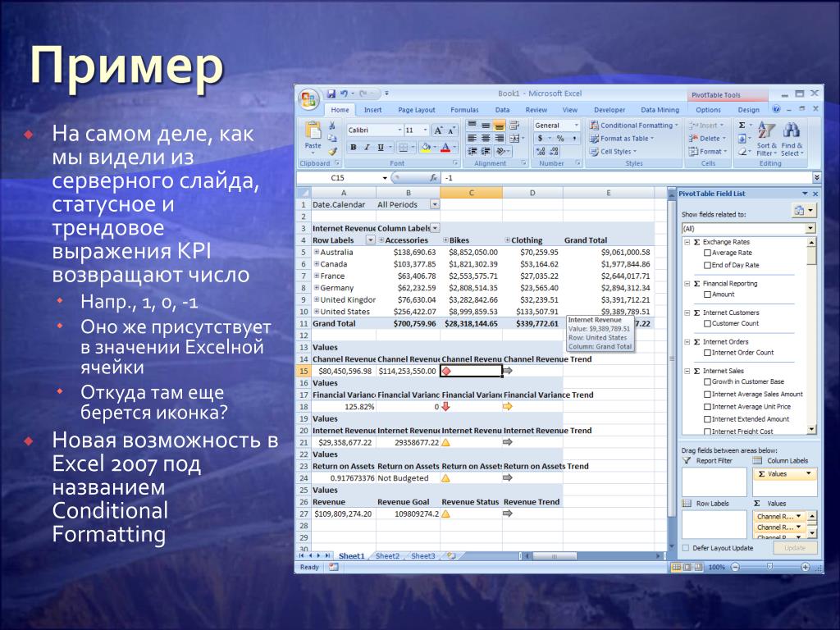
Task: Select cell B15 with $114,253,550.00
Action: click(408, 371)
